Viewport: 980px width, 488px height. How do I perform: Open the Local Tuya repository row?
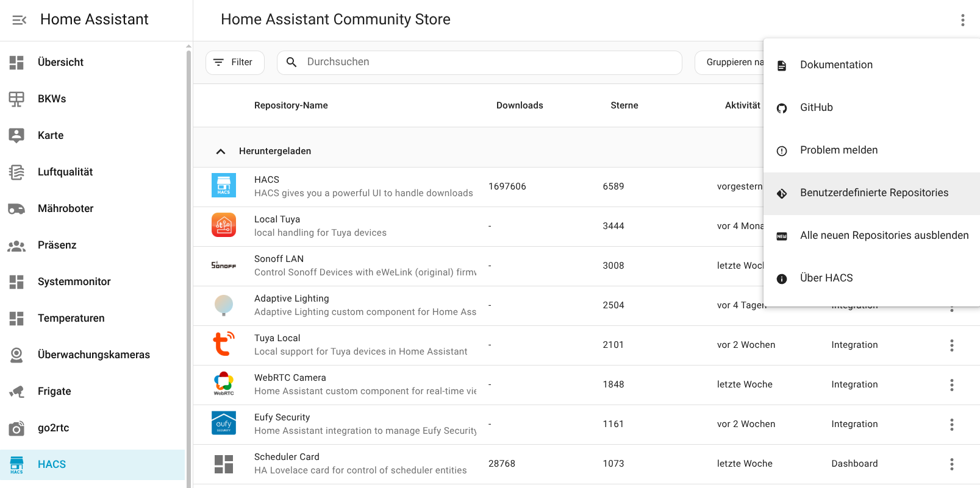click(478, 227)
